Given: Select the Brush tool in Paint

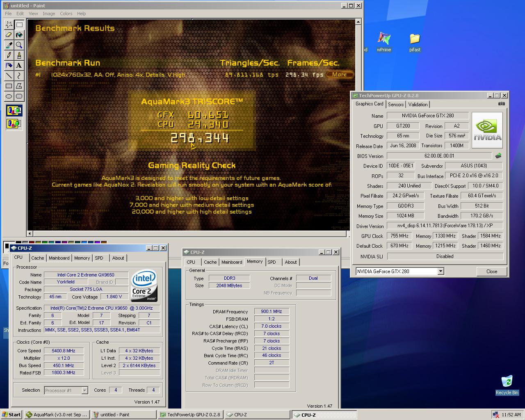Looking at the screenshot, I should point(19,55).
